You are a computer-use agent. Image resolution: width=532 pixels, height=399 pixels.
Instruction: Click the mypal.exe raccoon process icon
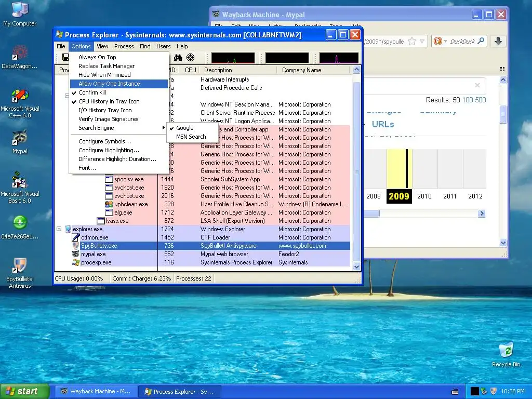point(76,254)
